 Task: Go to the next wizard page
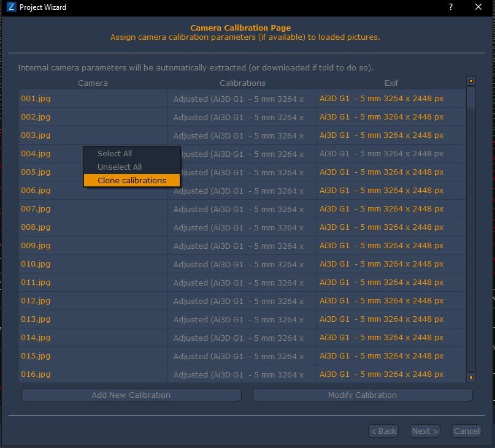424,431
